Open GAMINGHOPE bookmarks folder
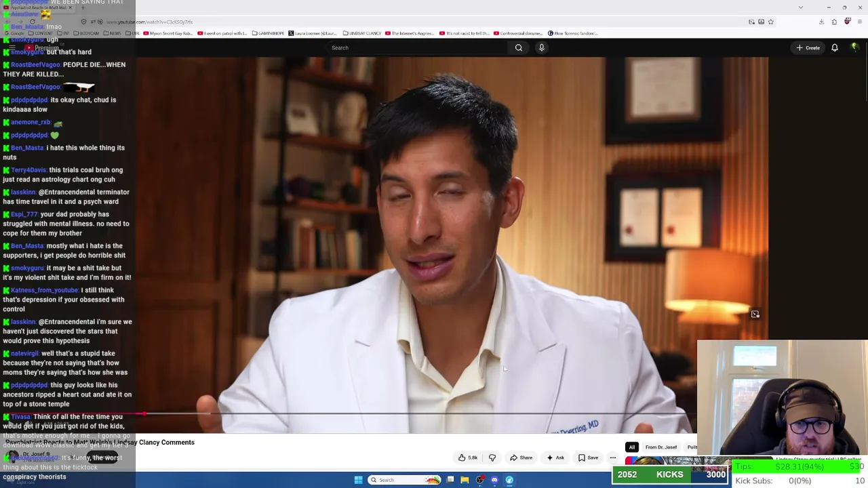This screenshot has width=868, height=488. [269, 33]
